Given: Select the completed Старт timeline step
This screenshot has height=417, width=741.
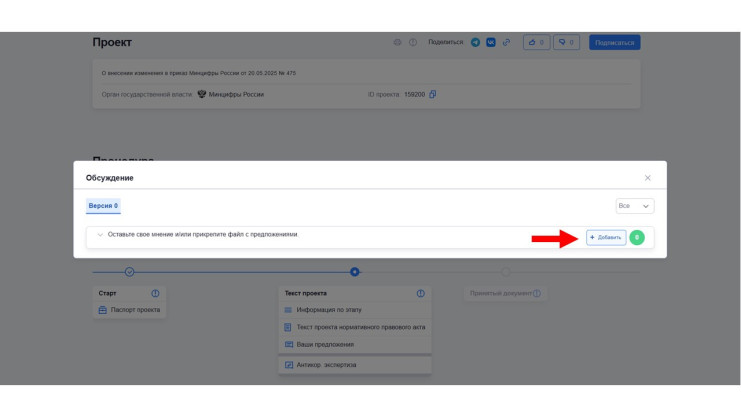Looking at the screenshot, I should (130, 271).
